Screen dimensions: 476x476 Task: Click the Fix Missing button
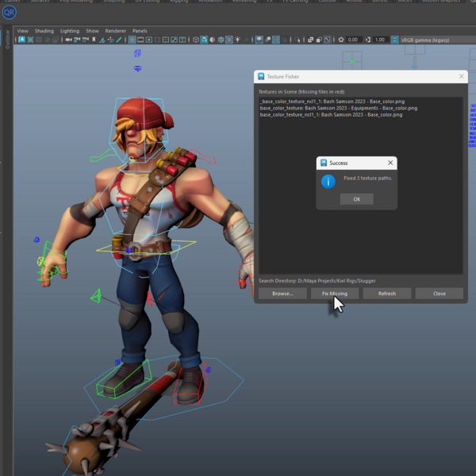(335, 294)
